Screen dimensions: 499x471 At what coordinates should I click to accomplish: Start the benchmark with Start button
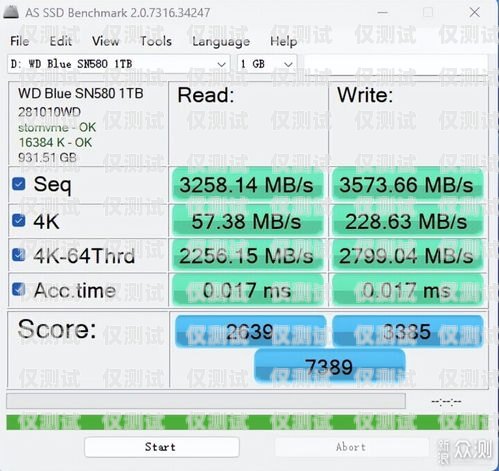coord(162,447)
